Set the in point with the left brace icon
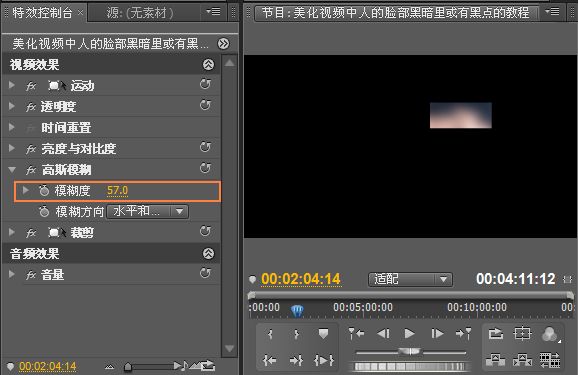The height and width of the screenshot is (375, 578). 270,334
